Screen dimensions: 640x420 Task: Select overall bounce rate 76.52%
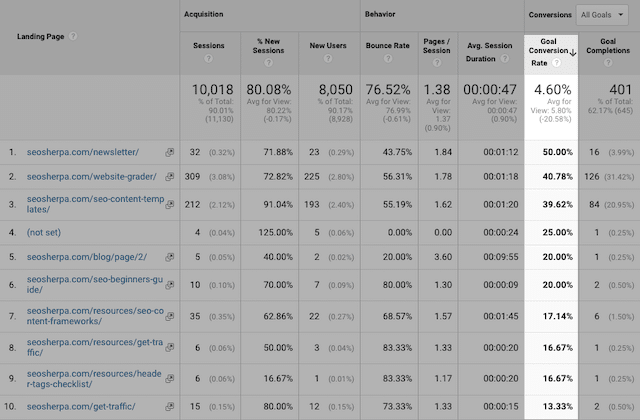[x=388, y=89]
